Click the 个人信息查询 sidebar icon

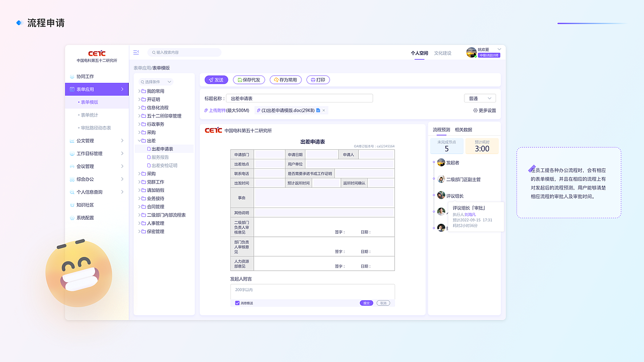click(72, 192)
